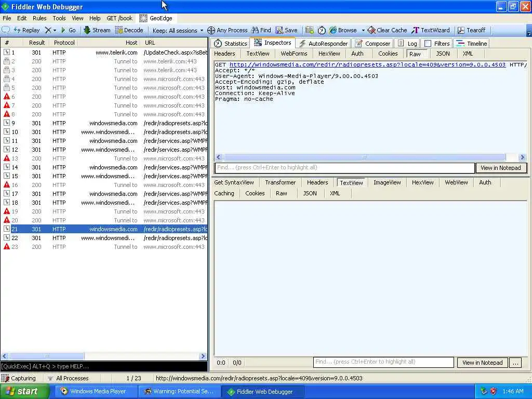Viewport: 532px width, 399px height.
Task: Click session list scroll right arrow
Action: pyautogui.click(x=203, y=356)
